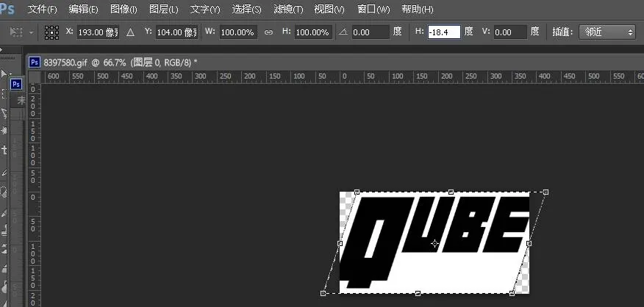644x307 pixels.
Task: Click the left-middle transform handle
Action: pyautogui.click(x=340, y=243)
